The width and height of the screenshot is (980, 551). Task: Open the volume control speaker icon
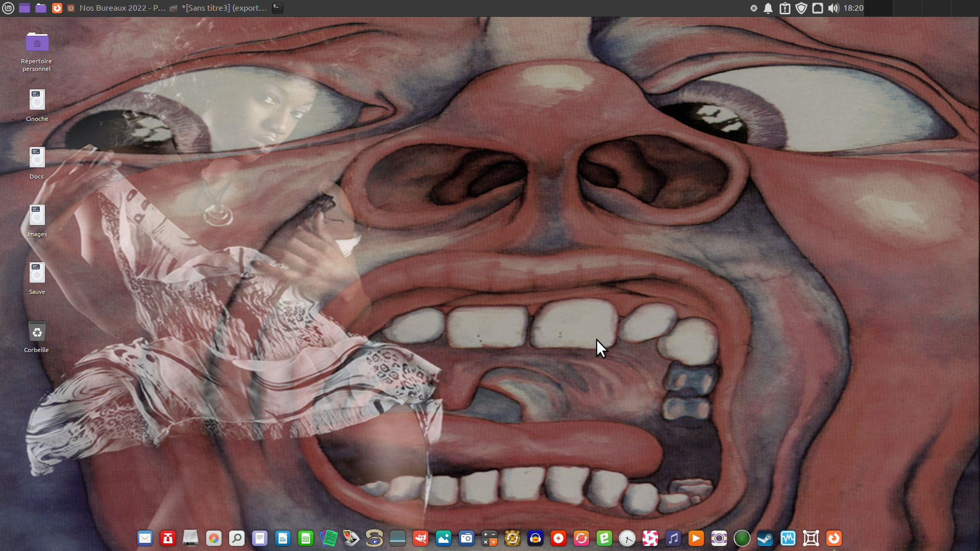(x=834, y=8)
